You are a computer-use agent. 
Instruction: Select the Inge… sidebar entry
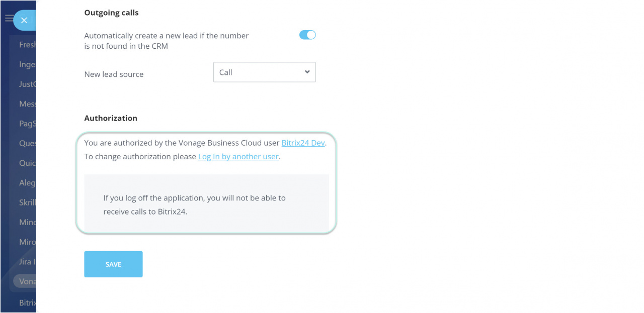[27, 64]
